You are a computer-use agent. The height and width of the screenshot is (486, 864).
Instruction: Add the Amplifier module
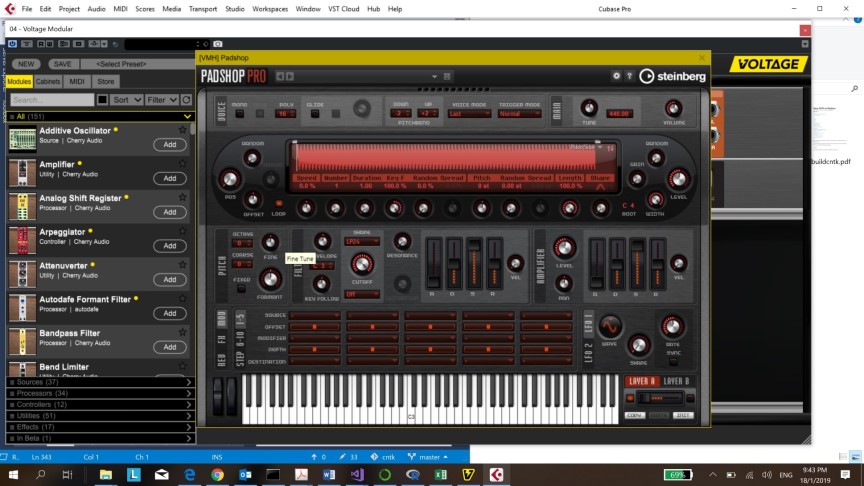(170, 178)
